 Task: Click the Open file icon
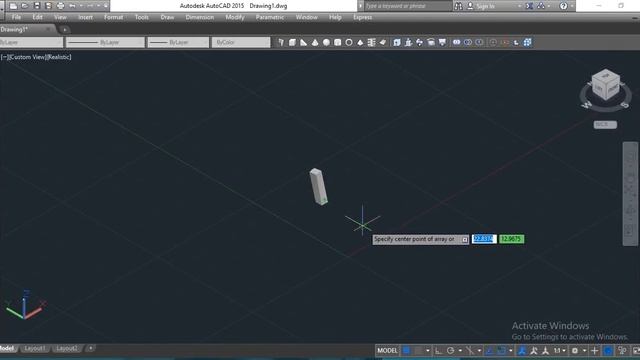pyautogui.click(x=25, y=6)
